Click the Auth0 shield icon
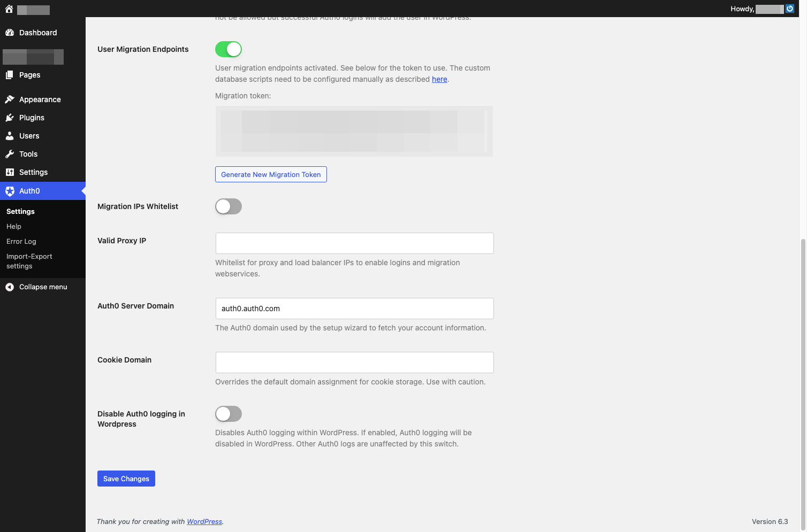This screenshot has width=807, height=532. [x=10, y=191]
